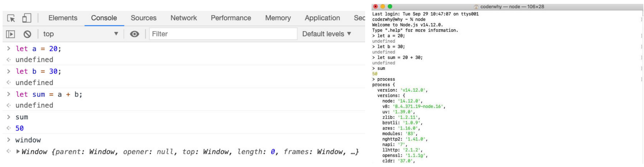Expand the Window object triangle
644x167 pixels.
coord(18,152)
